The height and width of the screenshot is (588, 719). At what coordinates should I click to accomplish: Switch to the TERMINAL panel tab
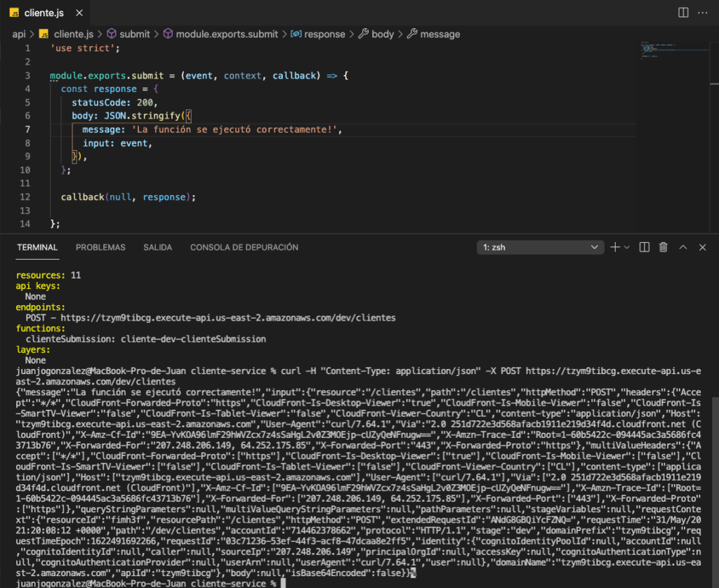37,248
